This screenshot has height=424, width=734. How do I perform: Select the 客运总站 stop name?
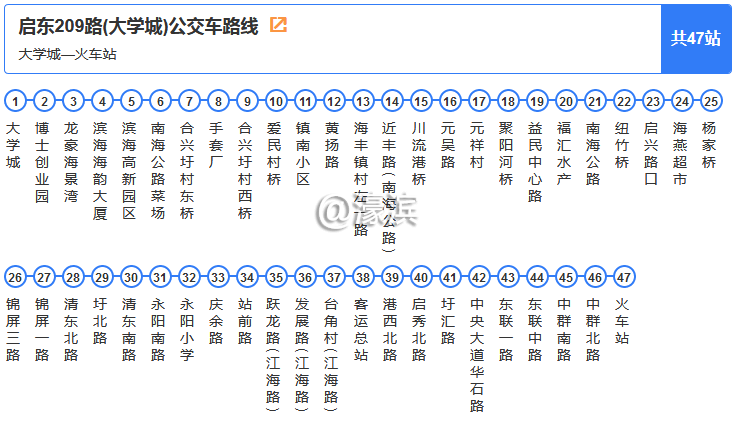pyautogui.click(x=363, y=329)
